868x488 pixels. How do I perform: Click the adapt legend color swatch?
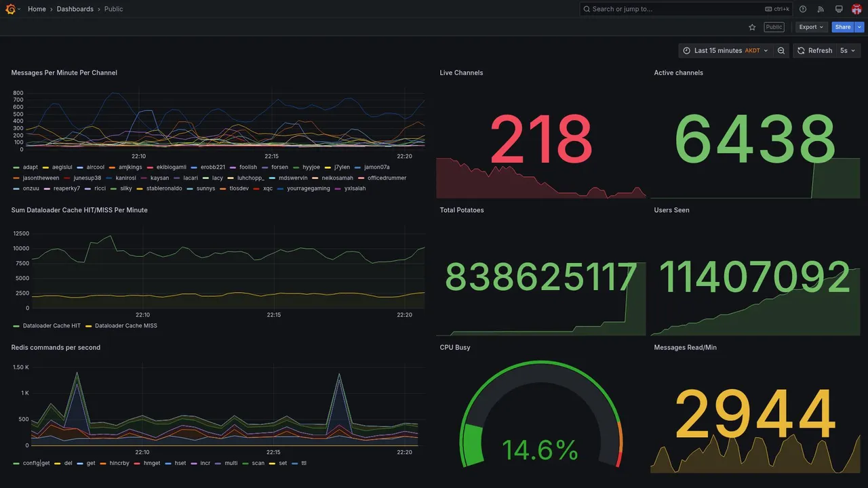pyautogui.click(x=16, y=167)
